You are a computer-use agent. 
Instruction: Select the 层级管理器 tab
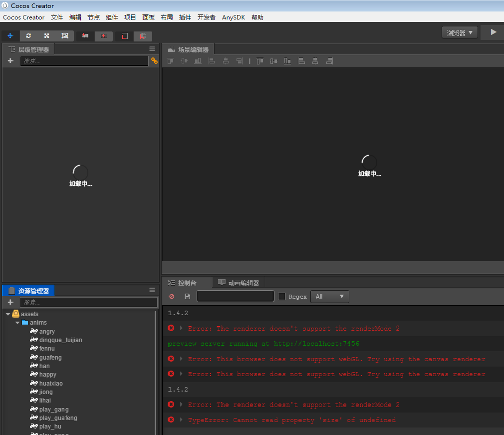[x=28, y=49]
